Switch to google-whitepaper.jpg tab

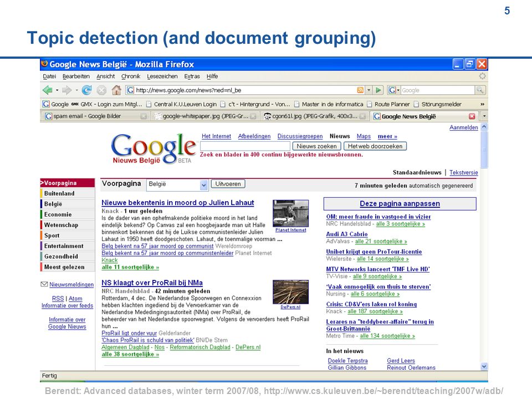click(x=205, y=116)
